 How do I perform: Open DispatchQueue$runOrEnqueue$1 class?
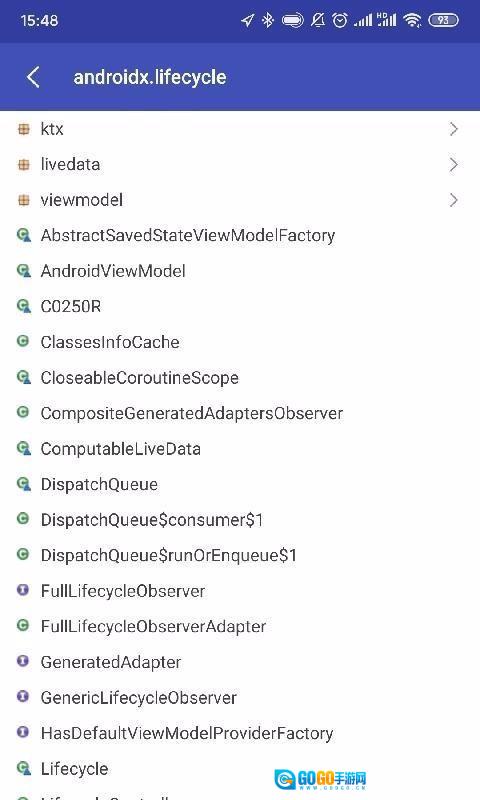coord(240,555)
